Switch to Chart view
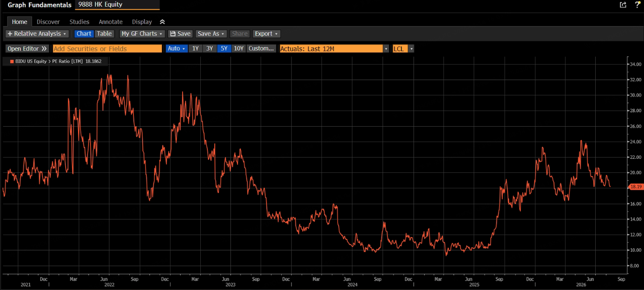Viewport: 644px width, 290px height. click(84, 34)
